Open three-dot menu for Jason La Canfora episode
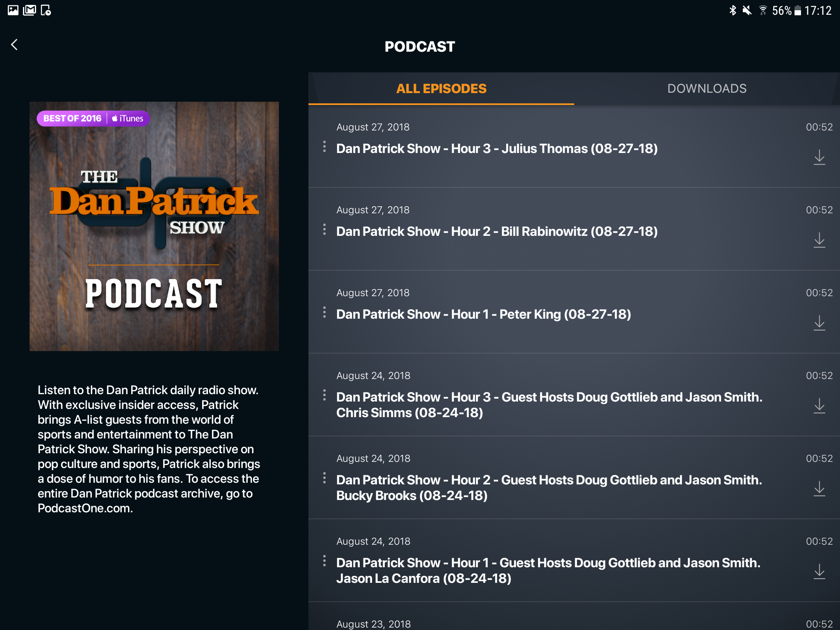Screen dimensions: 840x630 pos(324,561)
